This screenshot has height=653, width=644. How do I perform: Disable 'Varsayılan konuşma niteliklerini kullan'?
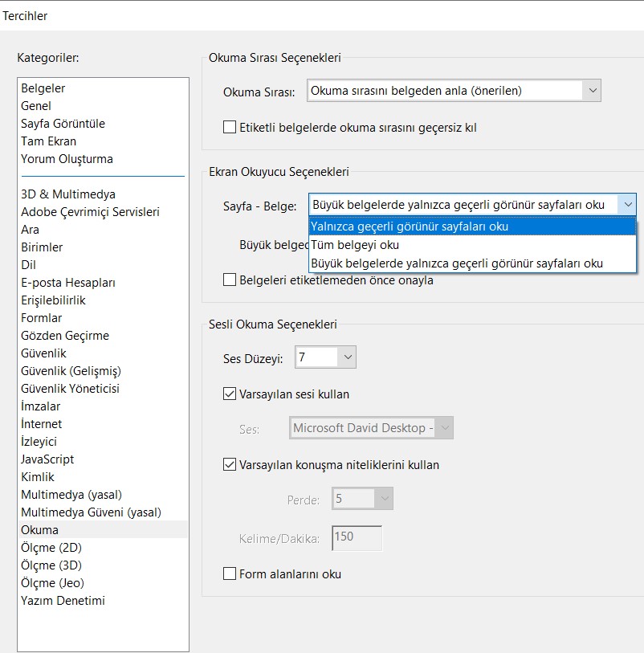pyautogui.click(x=229, y=465)
